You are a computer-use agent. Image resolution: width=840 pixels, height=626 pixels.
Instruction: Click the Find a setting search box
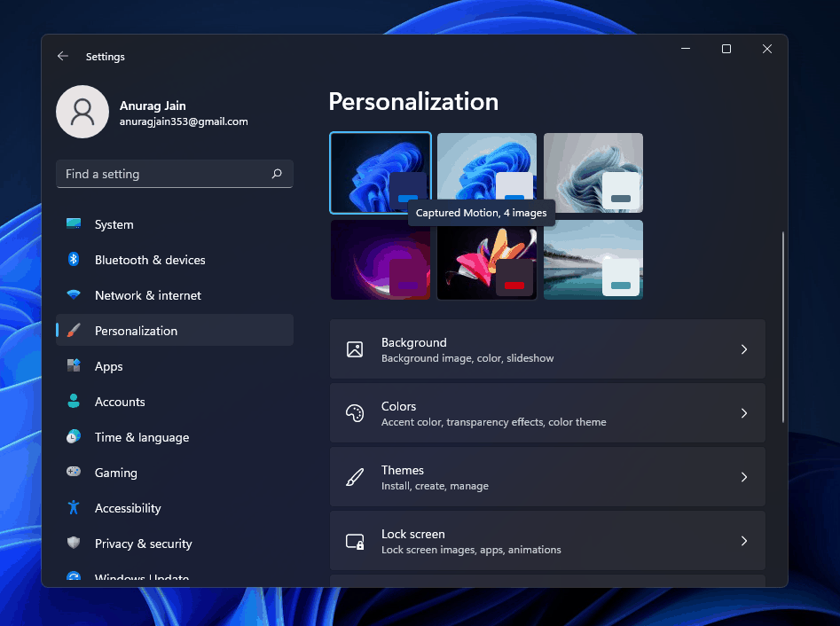[x=175, y=174]
